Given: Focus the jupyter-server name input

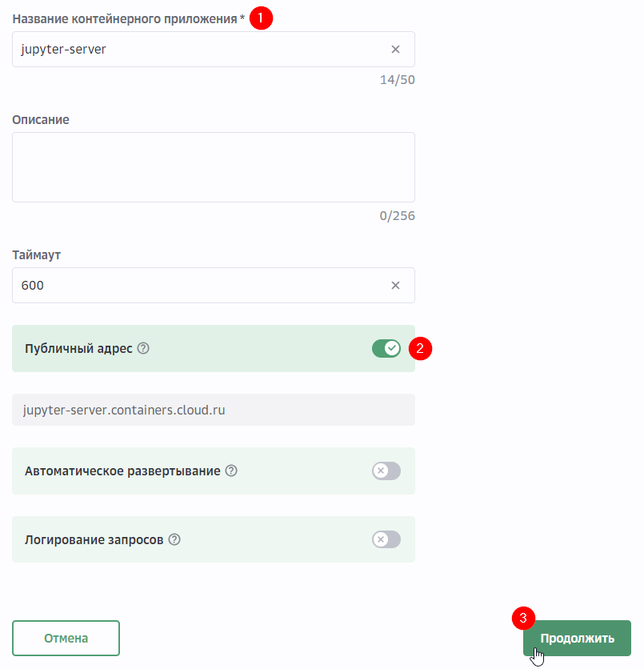Looking at the screenshot, I should [200, 50].
